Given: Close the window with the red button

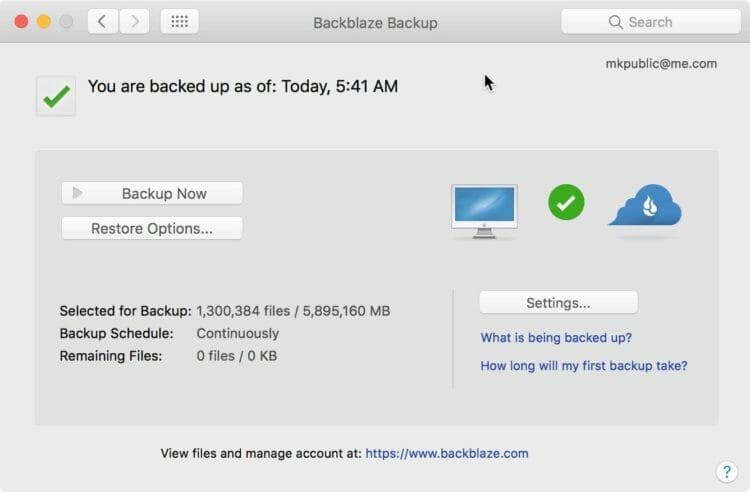Looking at the screenshot, I should (x=21, y=22).
